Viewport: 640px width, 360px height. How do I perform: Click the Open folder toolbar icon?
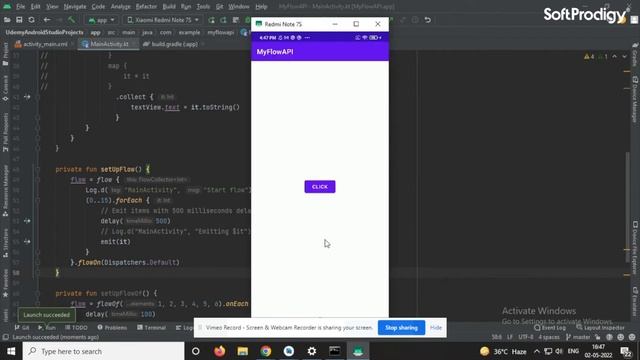[x=7, y=20]
